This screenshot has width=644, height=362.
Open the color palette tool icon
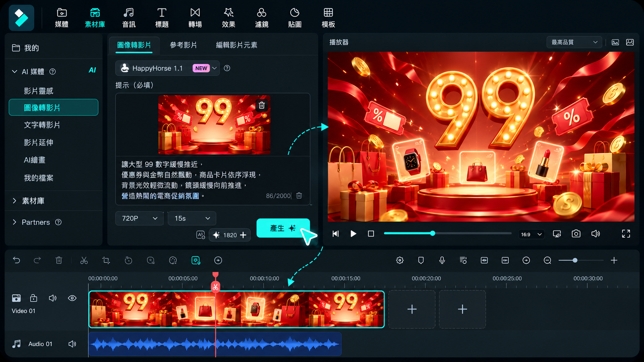tap(173, 260)
